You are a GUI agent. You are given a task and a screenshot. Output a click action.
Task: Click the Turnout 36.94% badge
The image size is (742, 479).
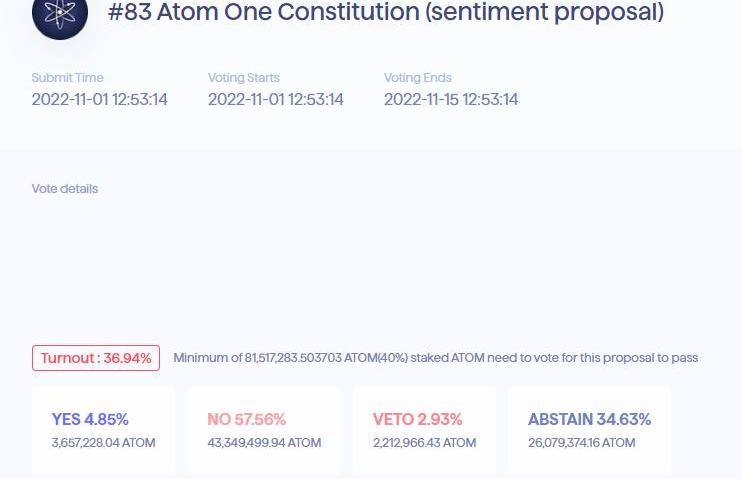point(96,358)
